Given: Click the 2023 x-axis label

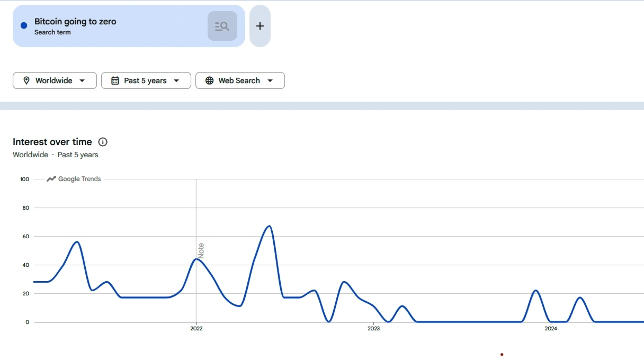Looking at the screenshot, I should pyautogui.click(x=373, y=329).
